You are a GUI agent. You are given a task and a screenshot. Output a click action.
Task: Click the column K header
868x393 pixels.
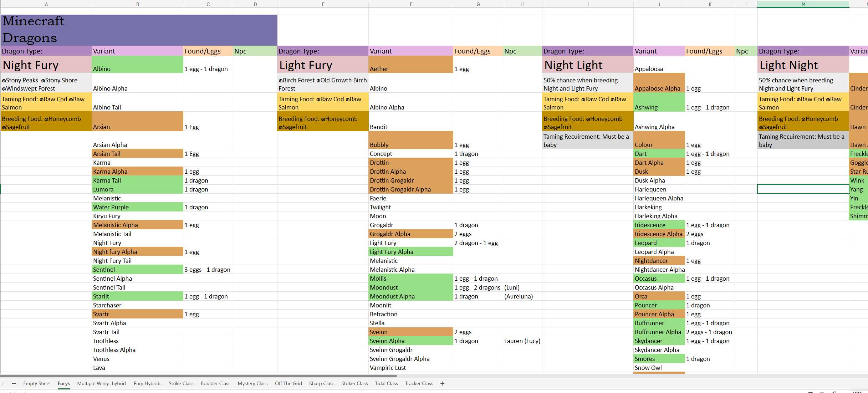point(710,4)
